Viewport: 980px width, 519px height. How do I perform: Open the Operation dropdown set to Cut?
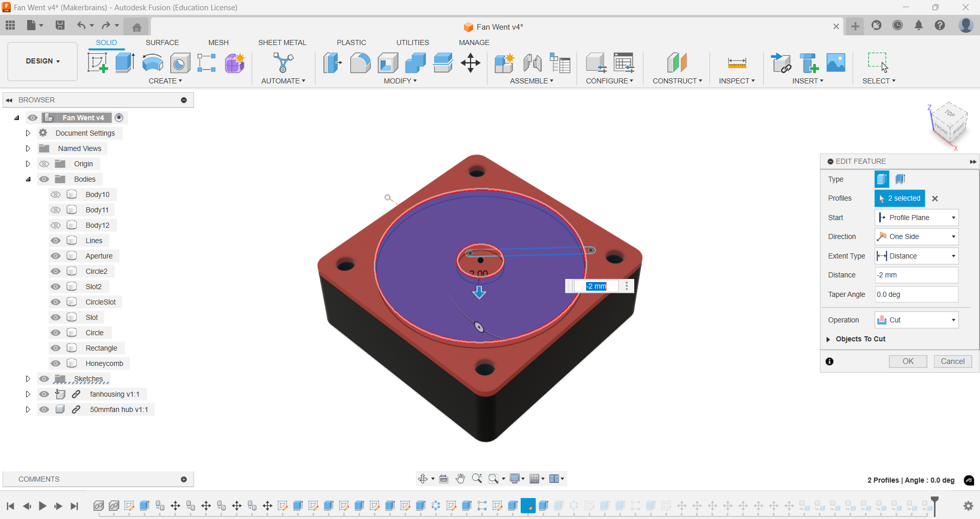click(916, 319)
